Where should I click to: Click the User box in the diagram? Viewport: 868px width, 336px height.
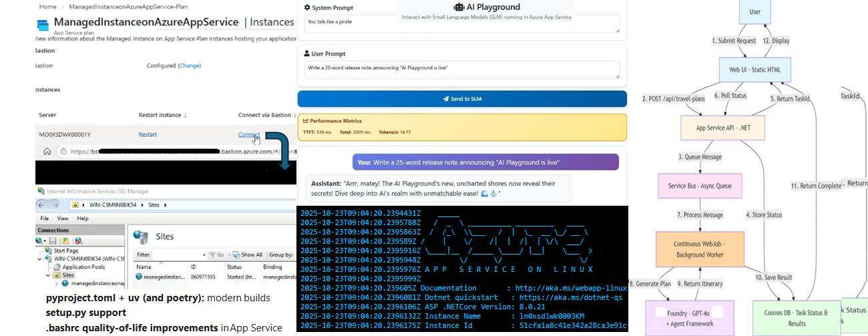[x=754, y=11]
